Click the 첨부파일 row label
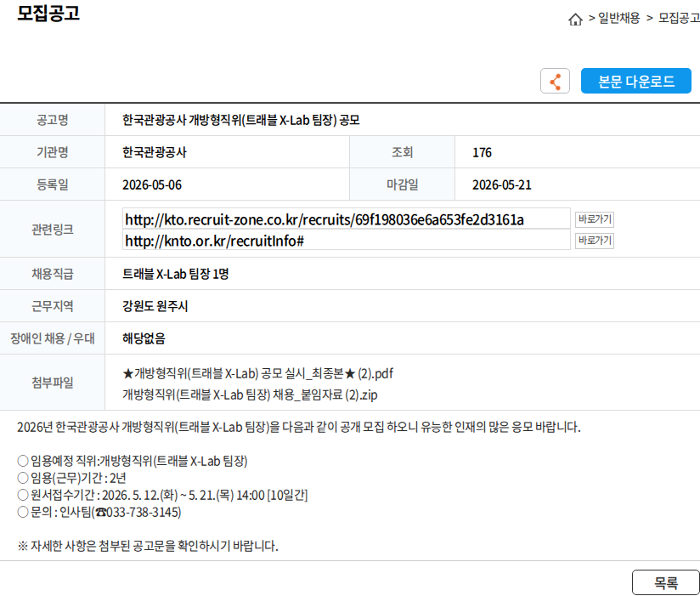Viewport: 700px width, 596px height. pyautogui.click(x=52, y=383)
